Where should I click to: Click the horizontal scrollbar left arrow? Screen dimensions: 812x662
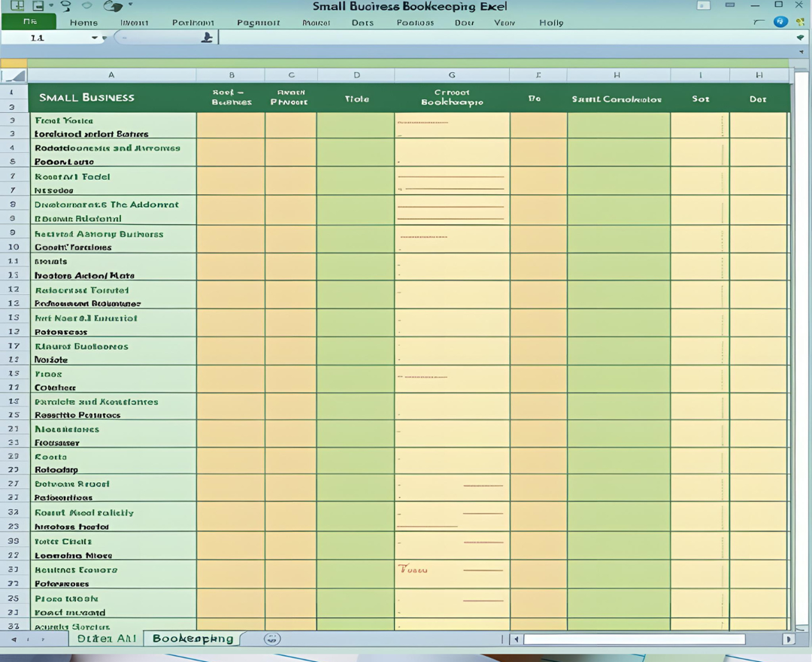516,639
